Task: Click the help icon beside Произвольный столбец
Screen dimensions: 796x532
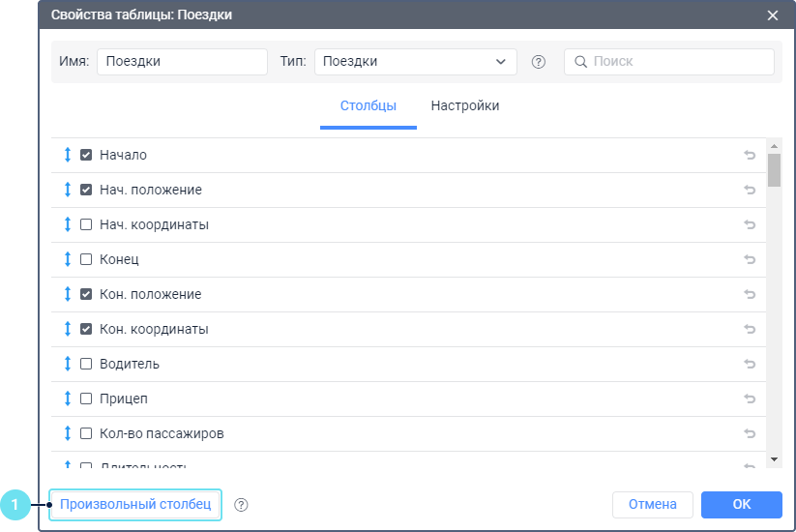Action: tap(242, 505)
